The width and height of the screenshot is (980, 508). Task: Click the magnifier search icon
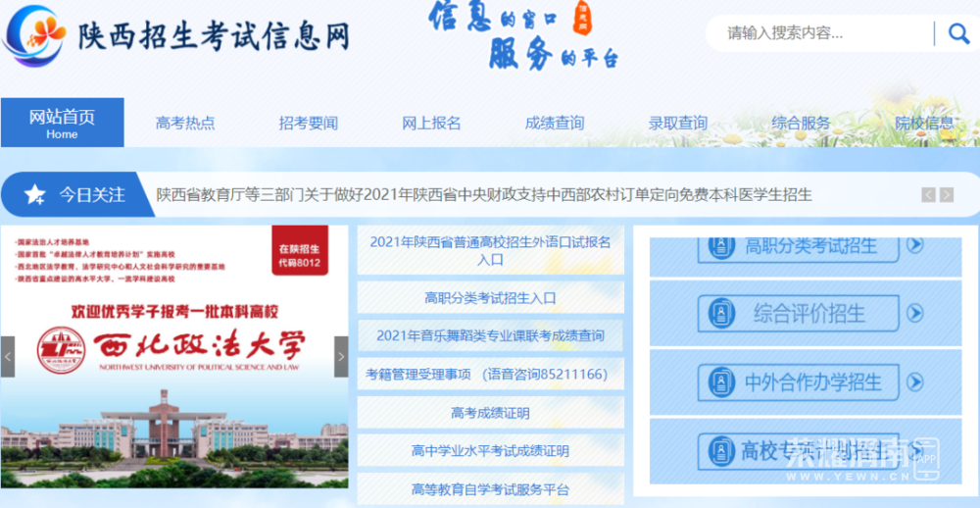[x=957, y=34]
